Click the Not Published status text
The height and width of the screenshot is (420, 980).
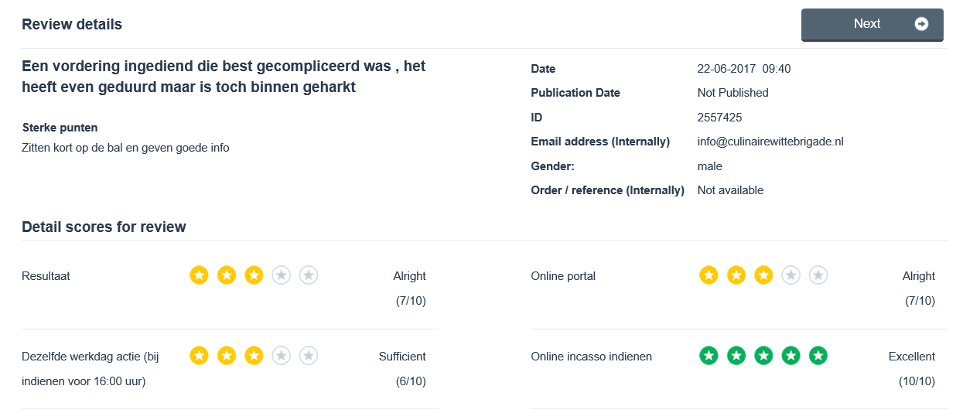pyautogui.click(x=732, y=93)
